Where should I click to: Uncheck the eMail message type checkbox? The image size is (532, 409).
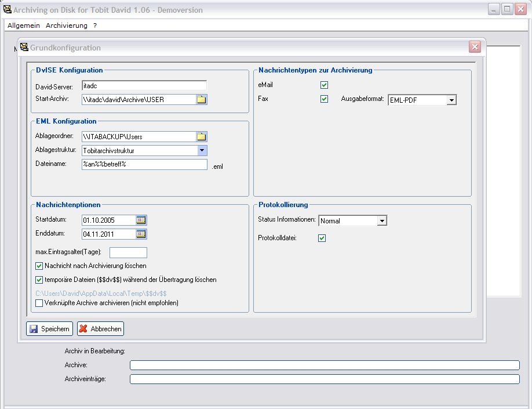click(324, 85)
